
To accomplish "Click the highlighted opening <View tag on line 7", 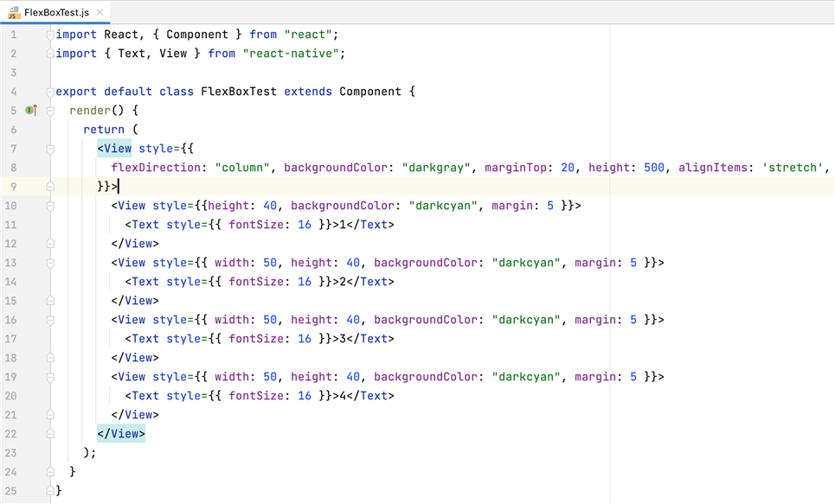I will pyautogui.click(x=114, y=149).
